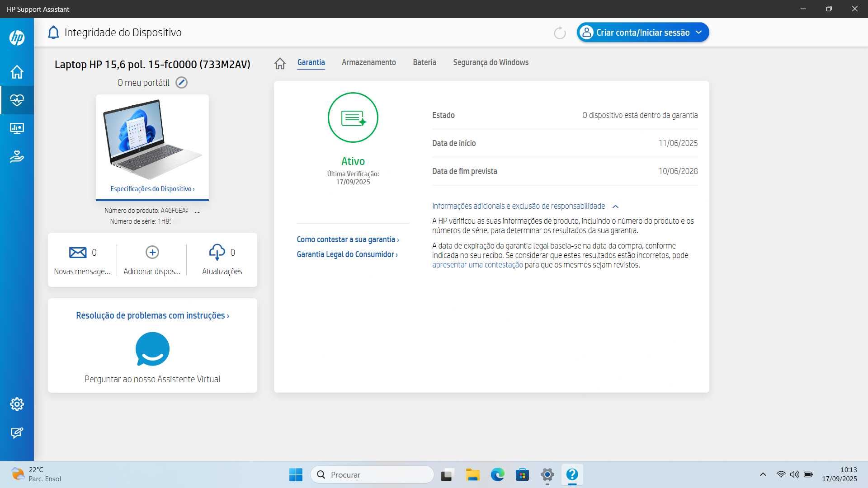Image resolution: width=868 pixels, height=488 pixels.
Task: Collapse Informações adicionais e exclusão de responsabilidade
Action: click(x=525, y=206)
